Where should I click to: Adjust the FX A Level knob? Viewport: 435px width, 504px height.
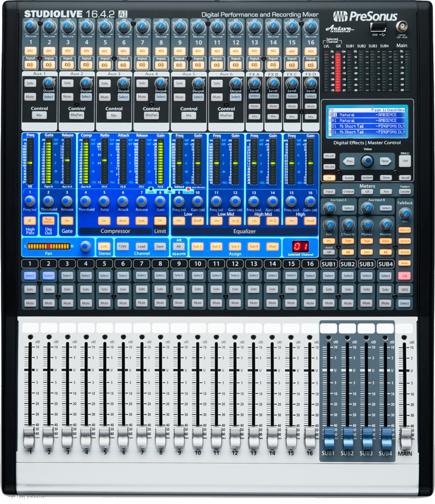pos(254,83)
